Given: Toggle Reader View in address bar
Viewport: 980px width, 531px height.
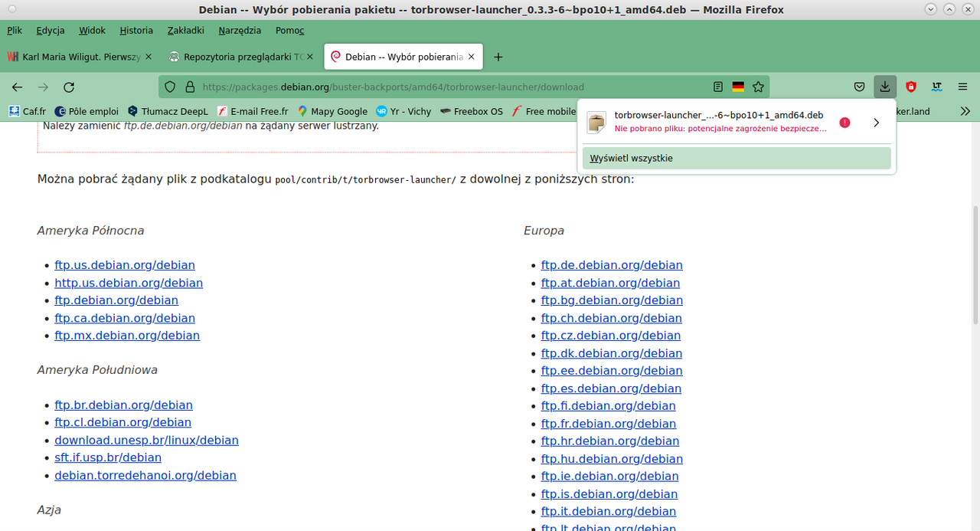Looking at the screenshot, I should [718, 87].
